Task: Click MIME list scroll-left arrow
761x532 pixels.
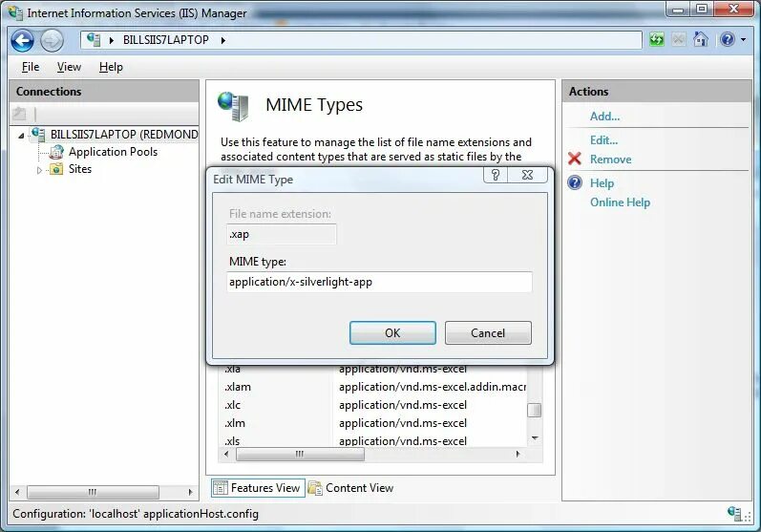Action: (226, 455)
